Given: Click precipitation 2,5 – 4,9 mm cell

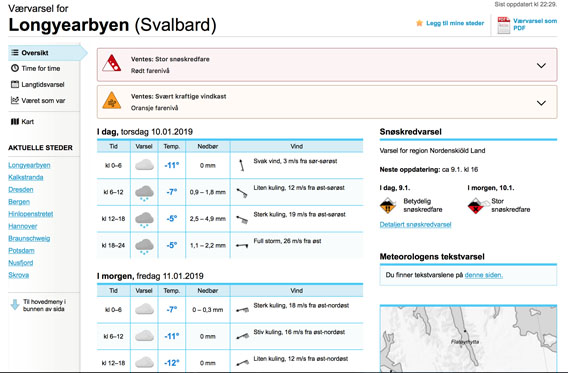Looking at the screenshot, I should point(208,219).
